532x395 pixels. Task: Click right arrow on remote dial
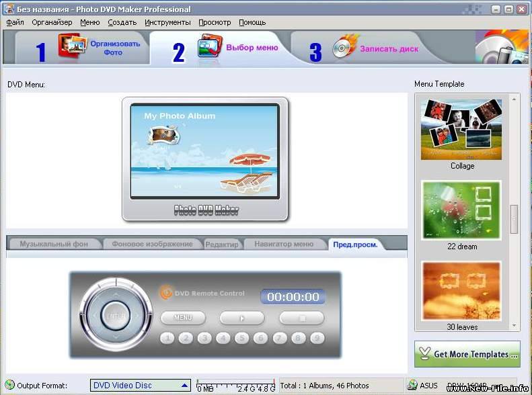click(137, 316)
